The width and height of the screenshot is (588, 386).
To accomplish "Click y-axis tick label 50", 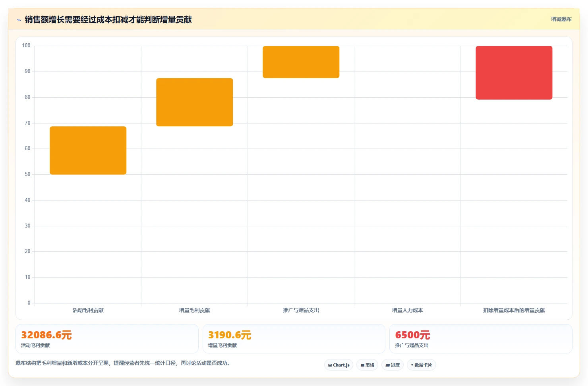I will (x=27, y=174).
